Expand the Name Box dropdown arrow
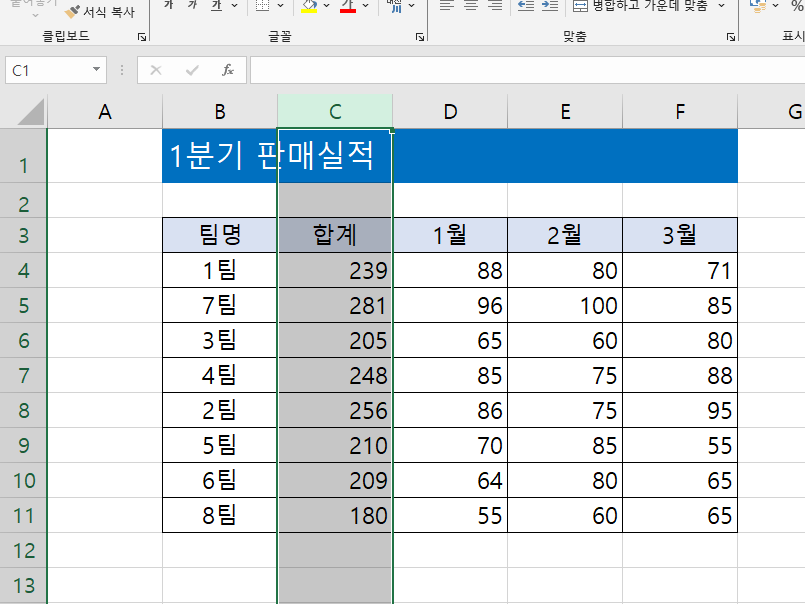This screenshot has height=604, width=805. coord(96,69)
